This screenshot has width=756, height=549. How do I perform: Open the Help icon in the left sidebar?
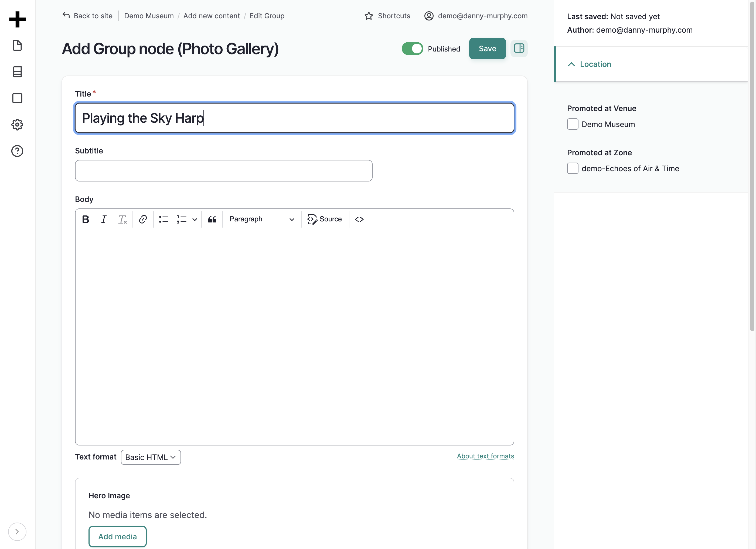point(17,151)
